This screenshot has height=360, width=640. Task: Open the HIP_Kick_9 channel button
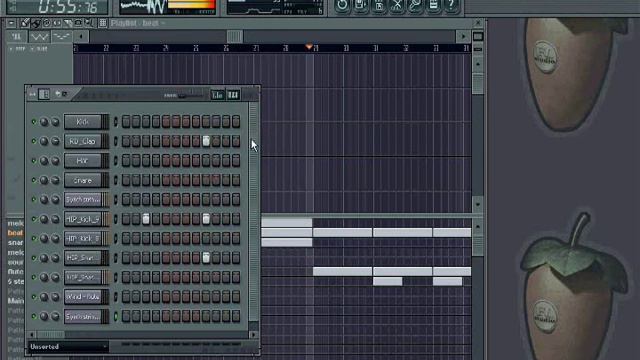click(83, 219)
